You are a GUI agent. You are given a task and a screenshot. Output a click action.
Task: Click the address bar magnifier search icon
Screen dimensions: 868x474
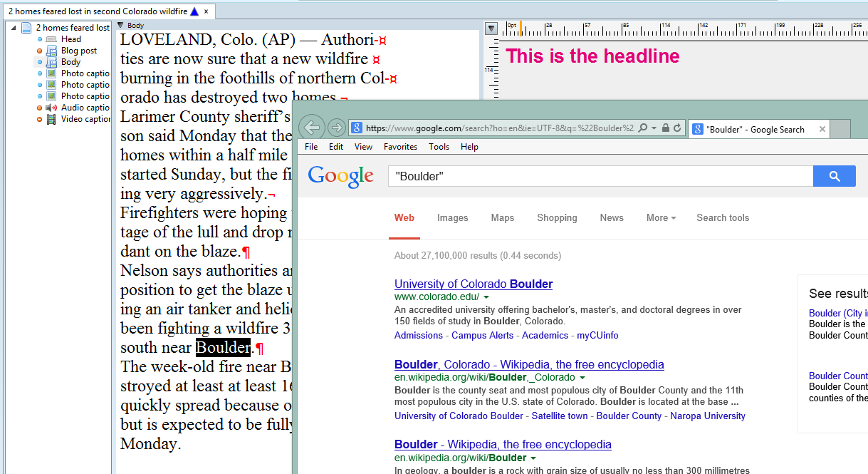click(643, 128)
